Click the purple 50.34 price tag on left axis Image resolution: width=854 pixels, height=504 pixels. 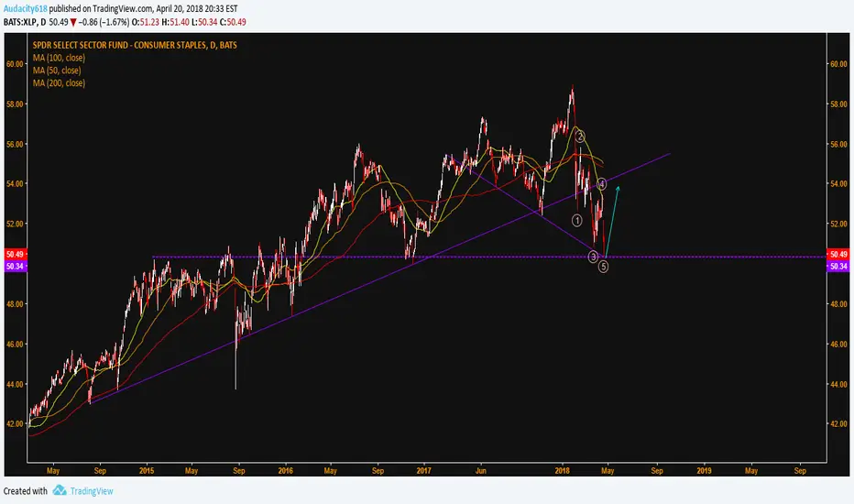click(15, 266)
